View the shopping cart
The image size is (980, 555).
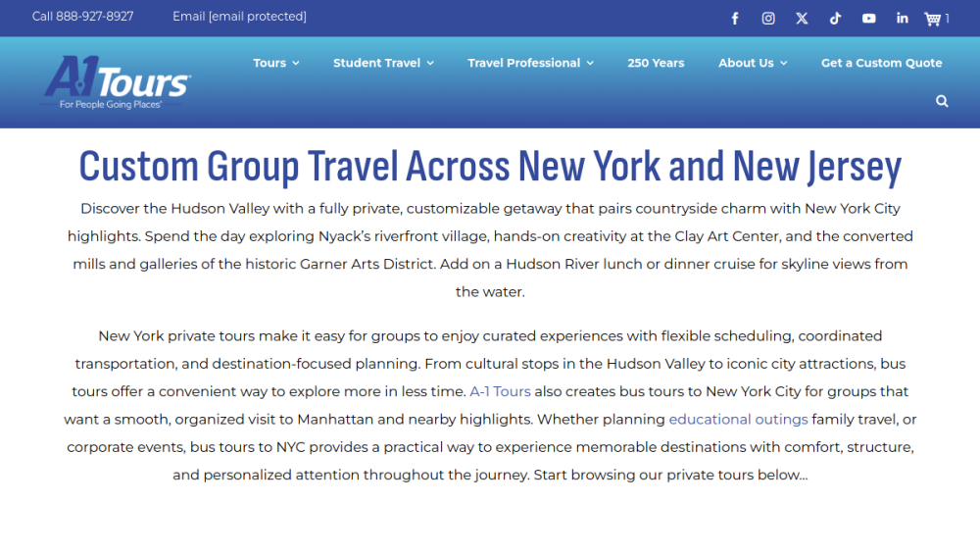[936, 19]
